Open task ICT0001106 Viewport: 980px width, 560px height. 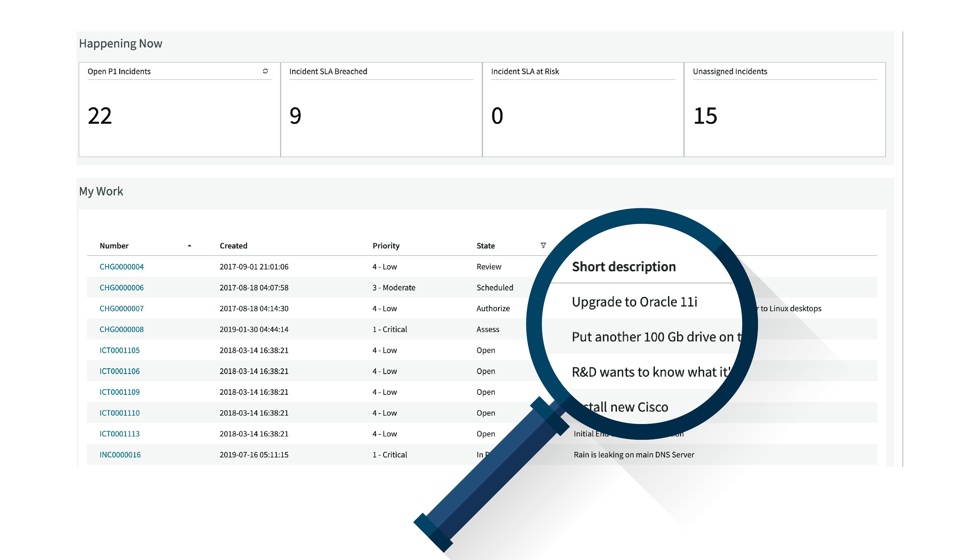pyautogui.click(x=119, y=371)
